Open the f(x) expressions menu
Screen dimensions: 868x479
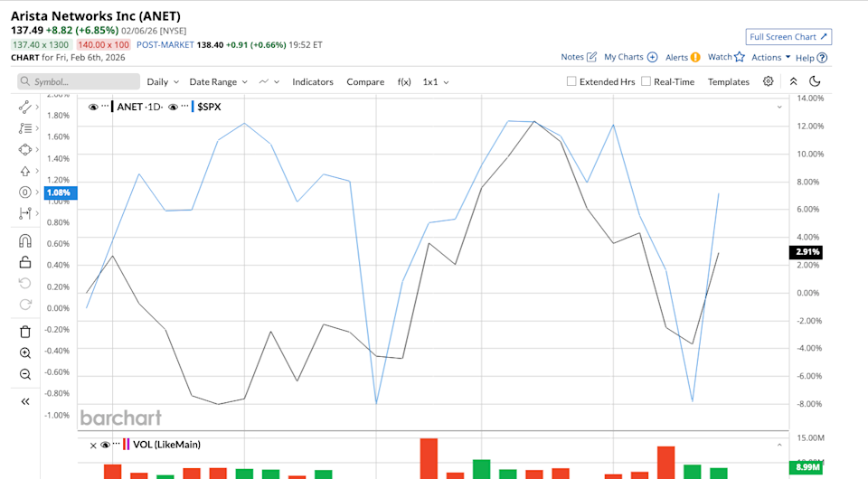(404, 82)
